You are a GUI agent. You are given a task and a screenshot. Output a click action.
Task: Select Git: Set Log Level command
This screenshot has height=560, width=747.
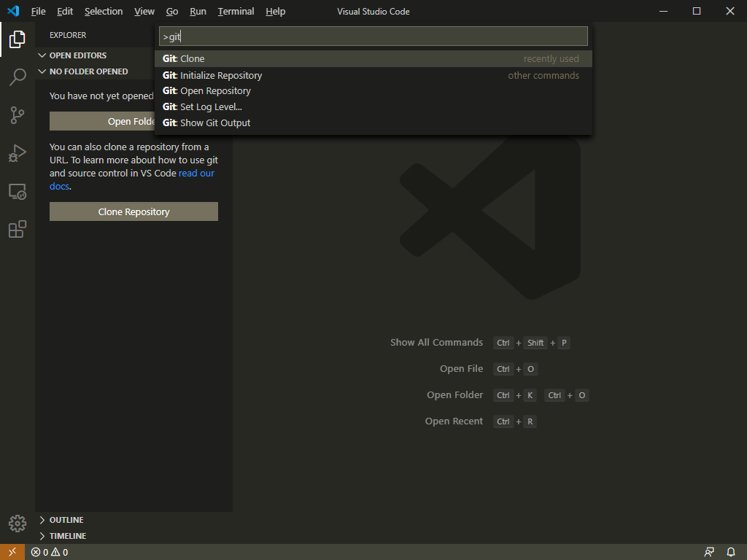click(373, 107)
